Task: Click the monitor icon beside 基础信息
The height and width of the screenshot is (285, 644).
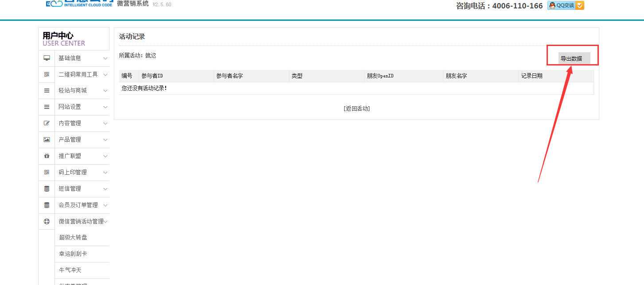Action: click(x=47, y=58)
